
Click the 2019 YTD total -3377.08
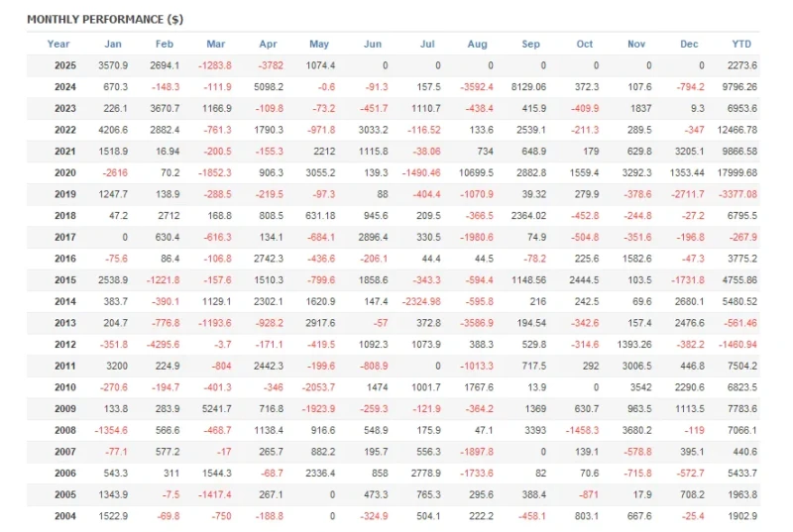pos(737,194)
